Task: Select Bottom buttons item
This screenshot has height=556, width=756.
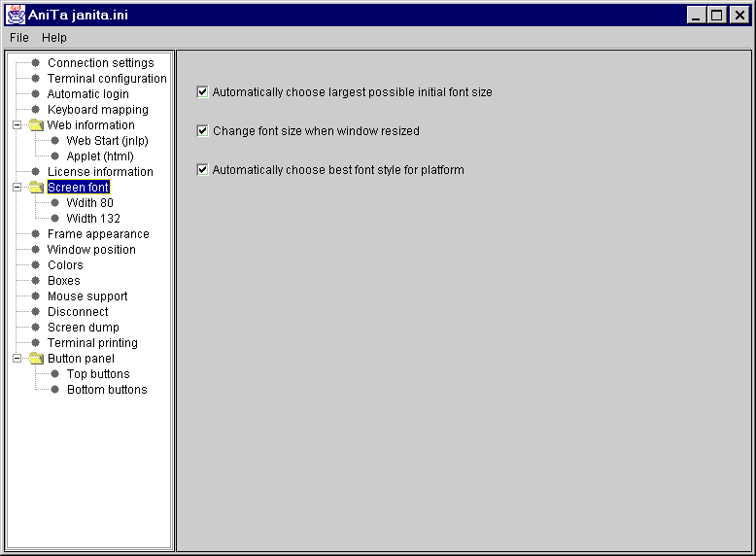Action: [x=107, y=390]
